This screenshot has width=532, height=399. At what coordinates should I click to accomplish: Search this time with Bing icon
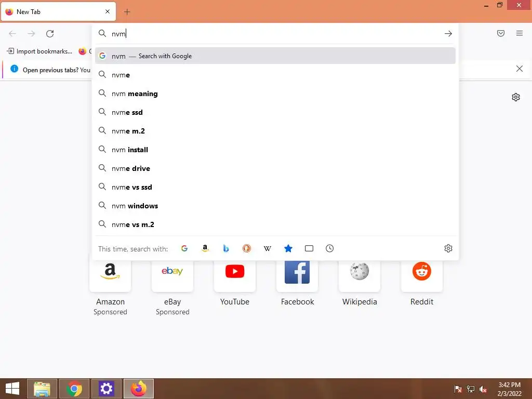point(226,248)
